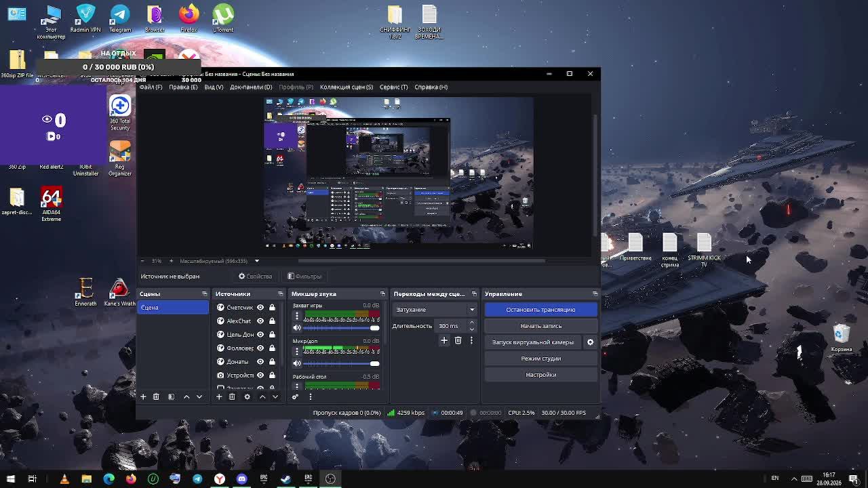Click Остановить трансляцию button
868x488 pixels.
click(x=540, y=310)
